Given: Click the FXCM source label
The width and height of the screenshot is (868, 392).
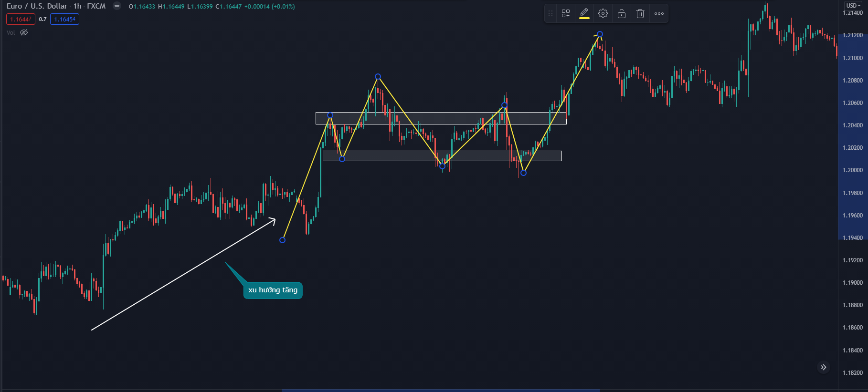Looking at the screenshot, I should pos(96,6).
